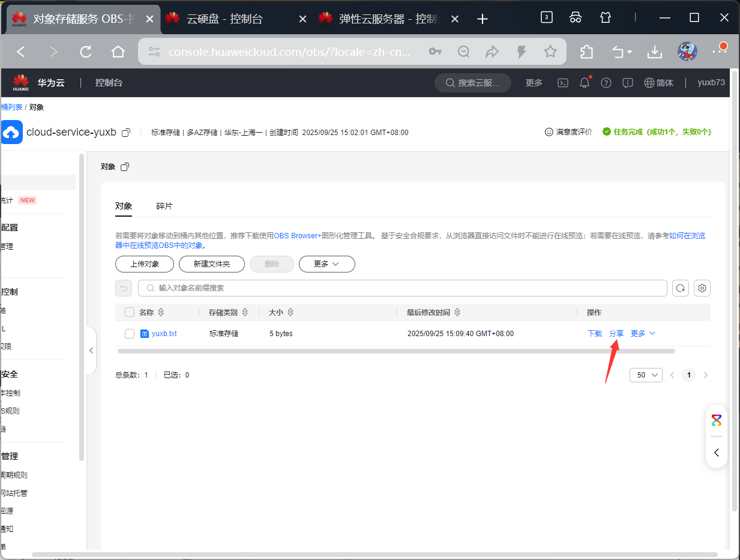This screenshot has height=560, width=740.
Task: Open the notifications bell in console header
Action: click(585, 83)
